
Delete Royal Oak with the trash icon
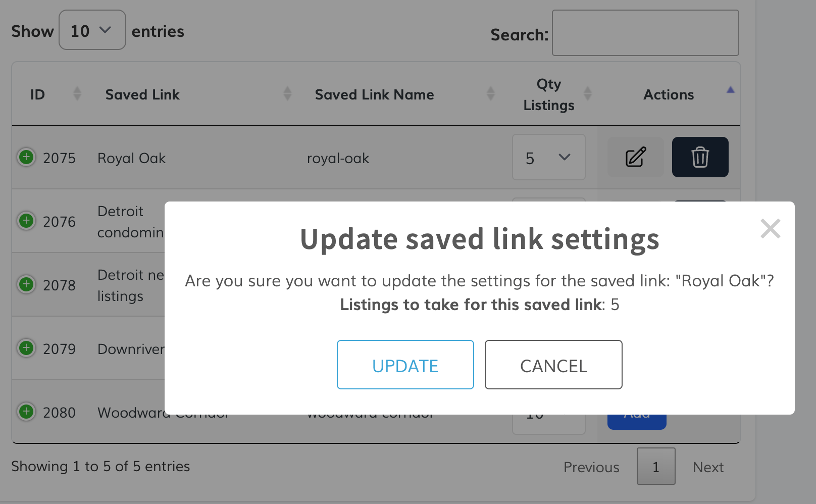click(700, 157)
